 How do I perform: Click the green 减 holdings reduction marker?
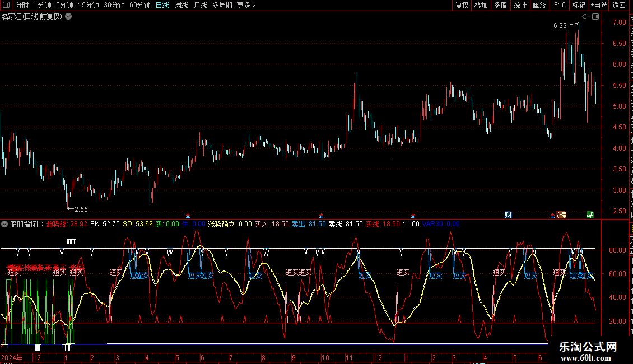coord(590,215)
